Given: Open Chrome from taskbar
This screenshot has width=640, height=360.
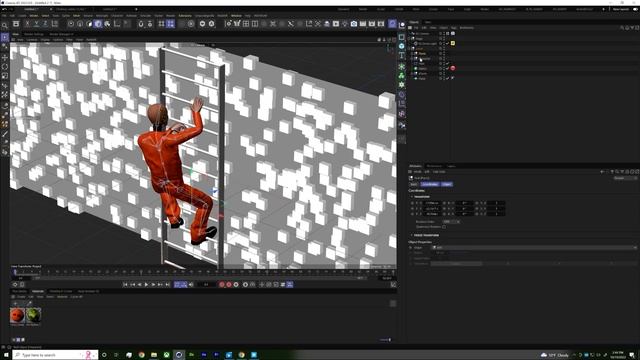Looking at the screenshot, I should (x=141, y=355).
